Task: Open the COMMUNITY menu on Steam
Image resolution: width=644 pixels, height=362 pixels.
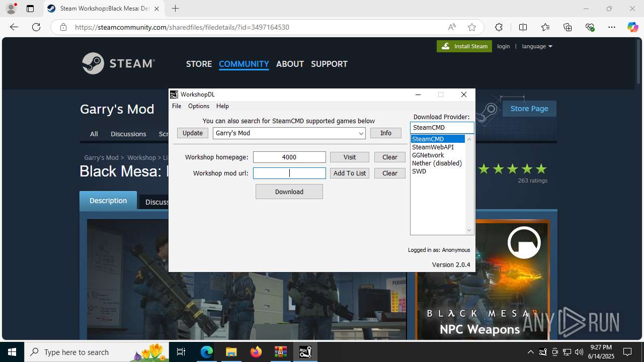Action: click(x=244, y=64)
